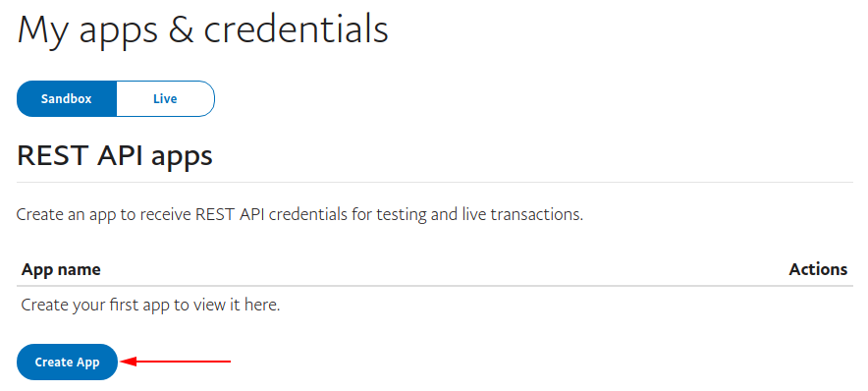868x391 pixels.
Task: Click the 'My apps & credentials' page title
Action: [202, 30]
